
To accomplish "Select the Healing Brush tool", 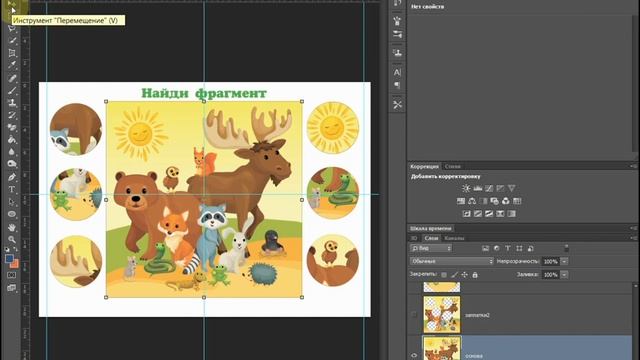I will [12, 78].
